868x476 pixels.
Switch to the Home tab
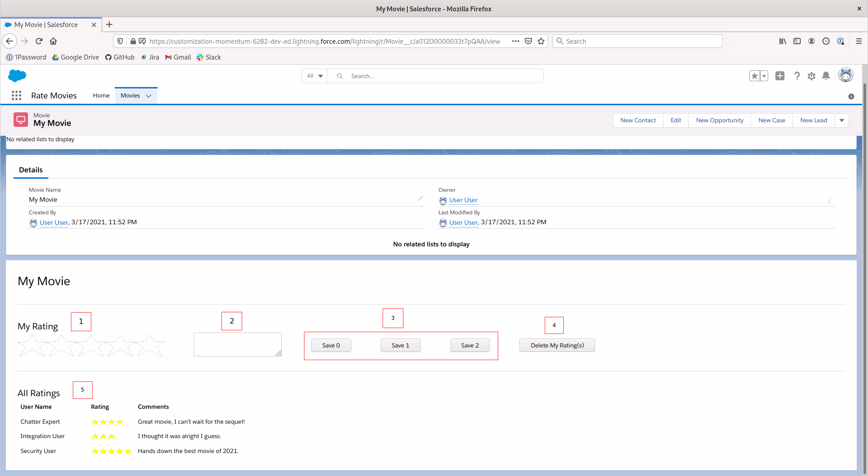pyautogui.click(x=101, y=96)
